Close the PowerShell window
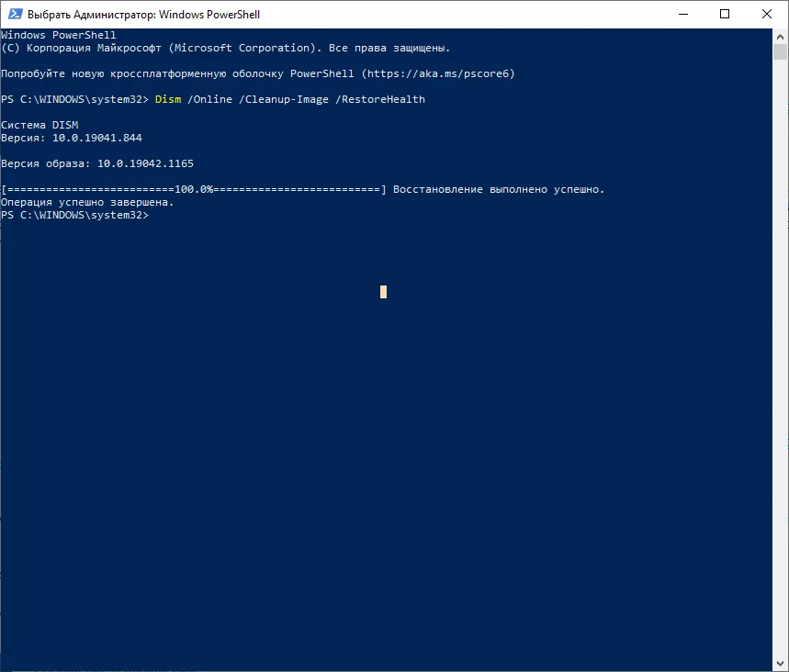The image size is (789, 672). pos(767,14)
